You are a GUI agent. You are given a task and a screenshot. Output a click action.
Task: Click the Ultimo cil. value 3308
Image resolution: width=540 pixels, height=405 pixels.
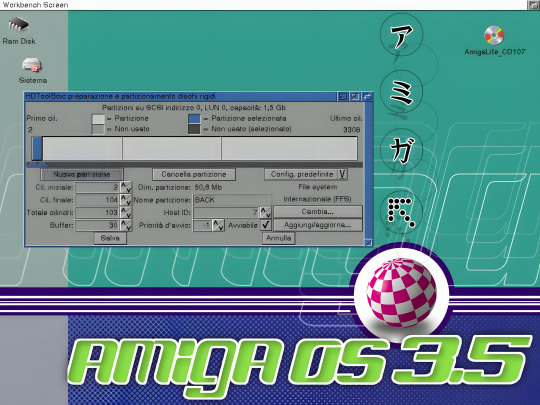[x=352, y=130]
